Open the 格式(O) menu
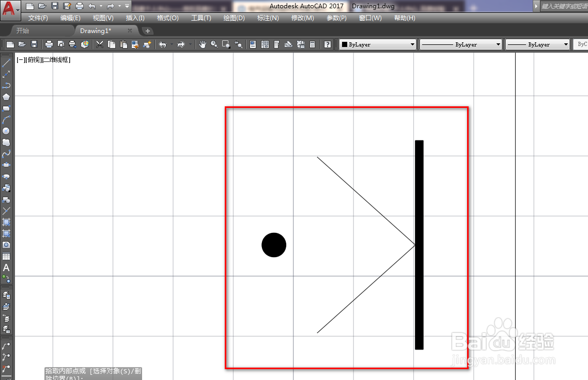The image size is (588, 380). [x=167, y=18]
